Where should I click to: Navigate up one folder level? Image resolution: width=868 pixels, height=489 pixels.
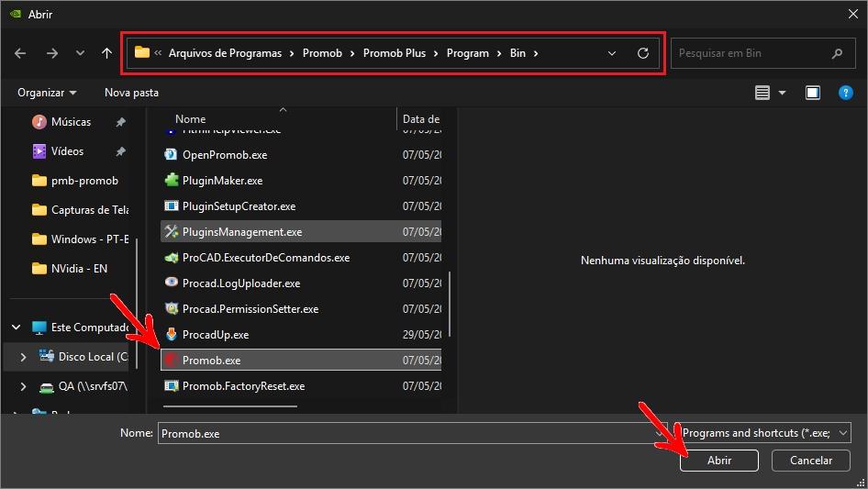pos(106,53)
